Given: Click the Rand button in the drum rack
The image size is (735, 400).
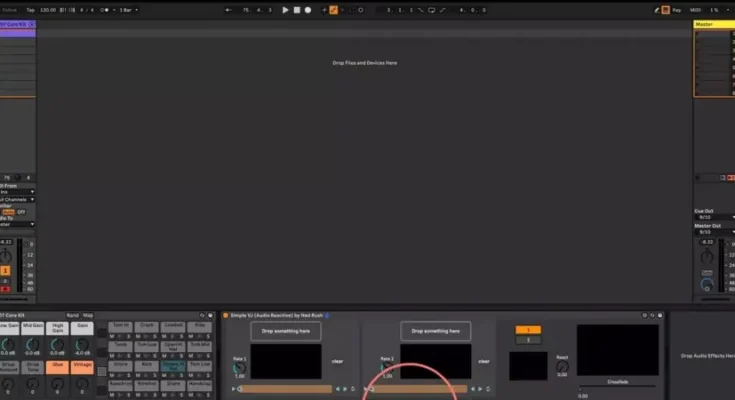Looking at the screenshot, I should pos(73,315).
